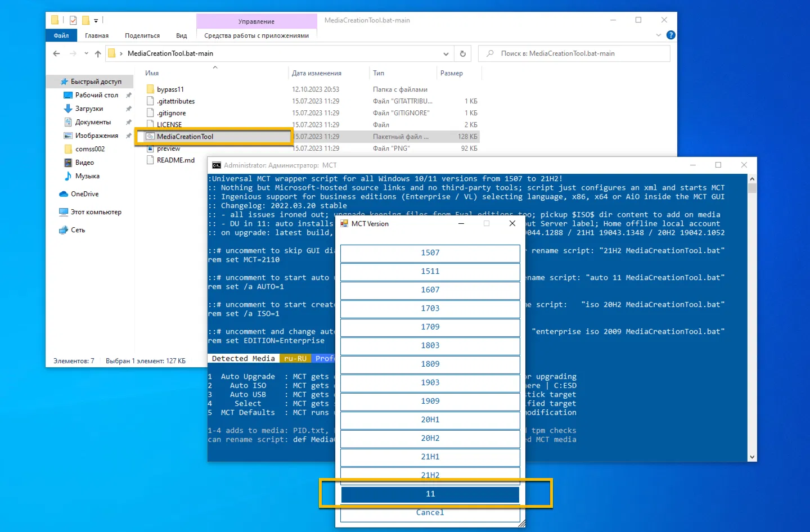Open the recent locations dropdown arrow
810x532 pixels.
pos(86,53)
